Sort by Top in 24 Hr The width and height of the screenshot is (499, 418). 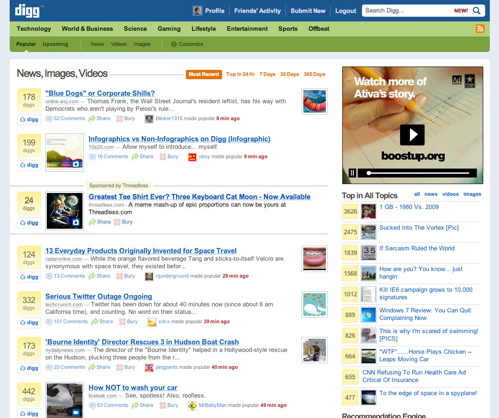click(240, 74)
